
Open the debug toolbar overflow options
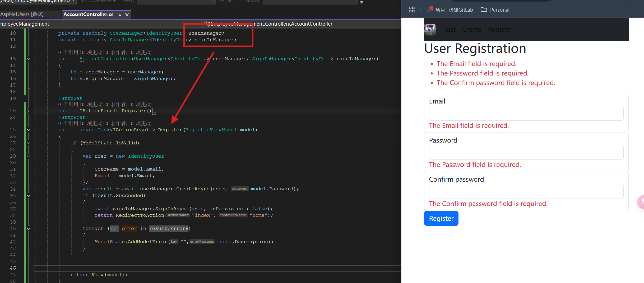pyautogui.click(x=362, y=2)
